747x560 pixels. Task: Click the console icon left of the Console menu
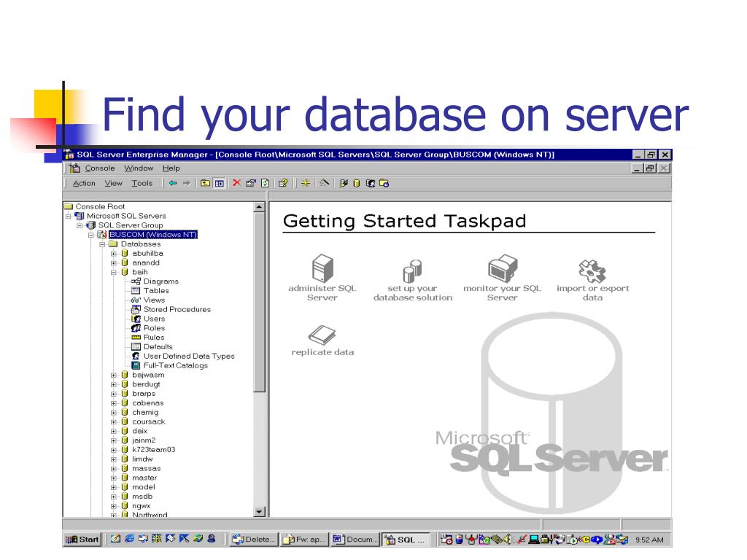pos(74,168)
